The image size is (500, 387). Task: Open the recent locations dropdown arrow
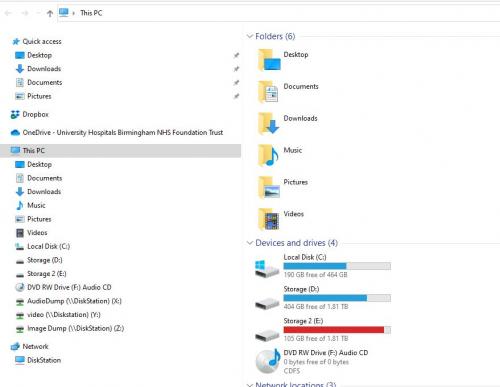38,13
